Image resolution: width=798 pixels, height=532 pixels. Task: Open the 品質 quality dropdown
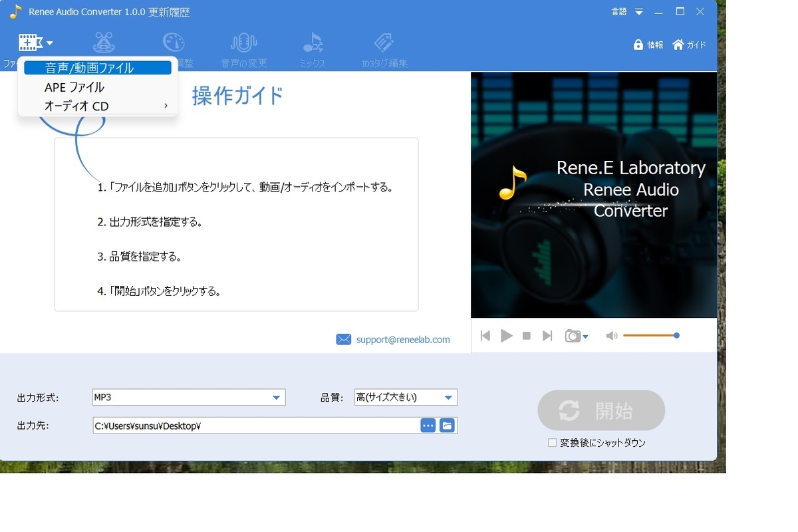tap(406, 397)
